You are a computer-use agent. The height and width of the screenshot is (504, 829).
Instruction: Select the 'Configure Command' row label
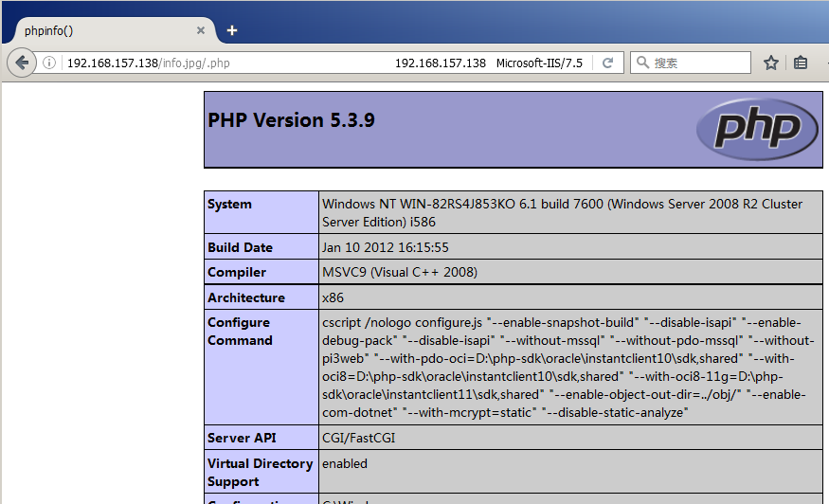coord(240,332)
